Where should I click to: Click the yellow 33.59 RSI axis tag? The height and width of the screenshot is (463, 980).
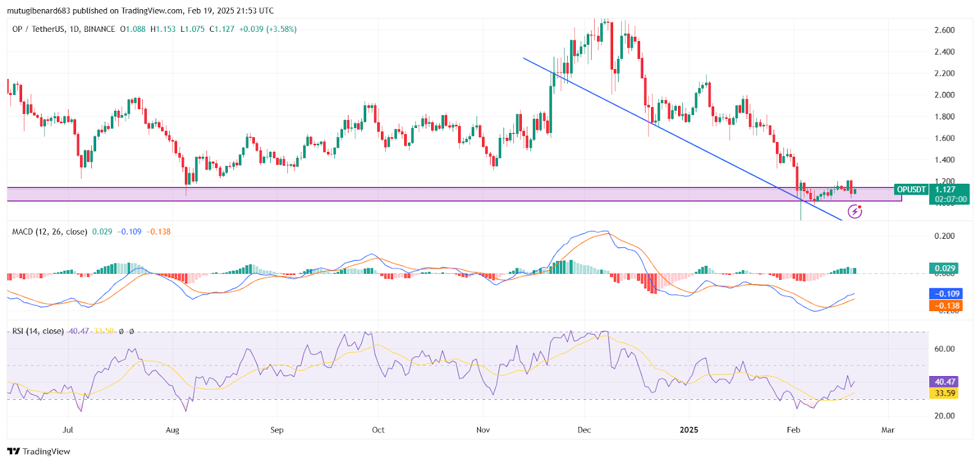tap(944, 393)
